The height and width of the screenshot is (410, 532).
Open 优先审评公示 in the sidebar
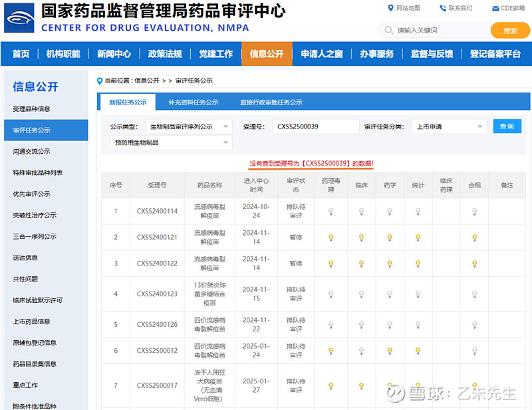pyautogui.click(x=31, y=194)
